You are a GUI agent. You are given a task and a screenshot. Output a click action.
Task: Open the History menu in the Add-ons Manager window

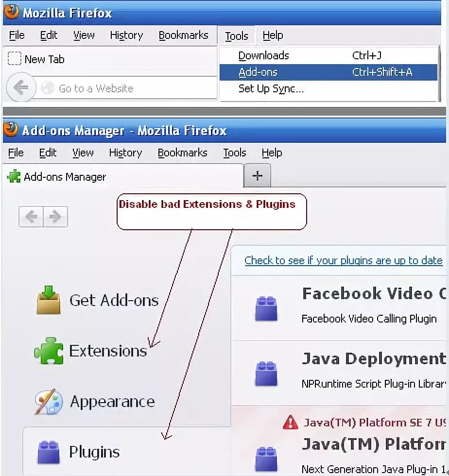tap(125, 153)
